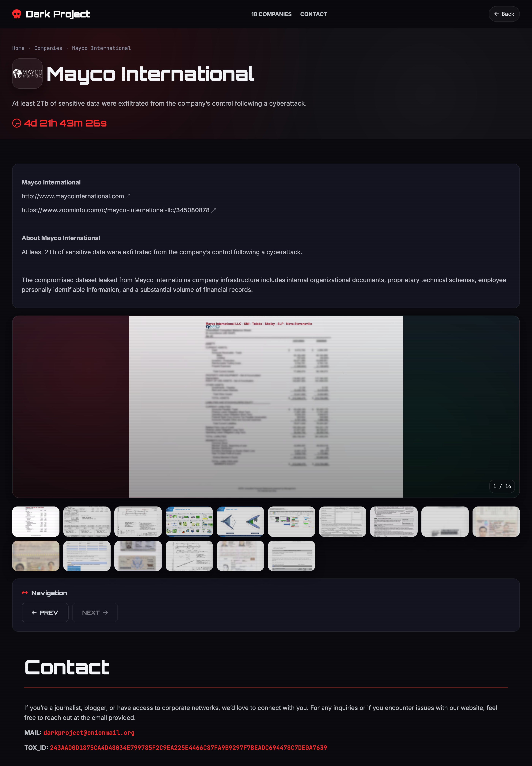532x766 pixels.
Task: Click the NEXT navigation button
Action: tap(95, 613)
